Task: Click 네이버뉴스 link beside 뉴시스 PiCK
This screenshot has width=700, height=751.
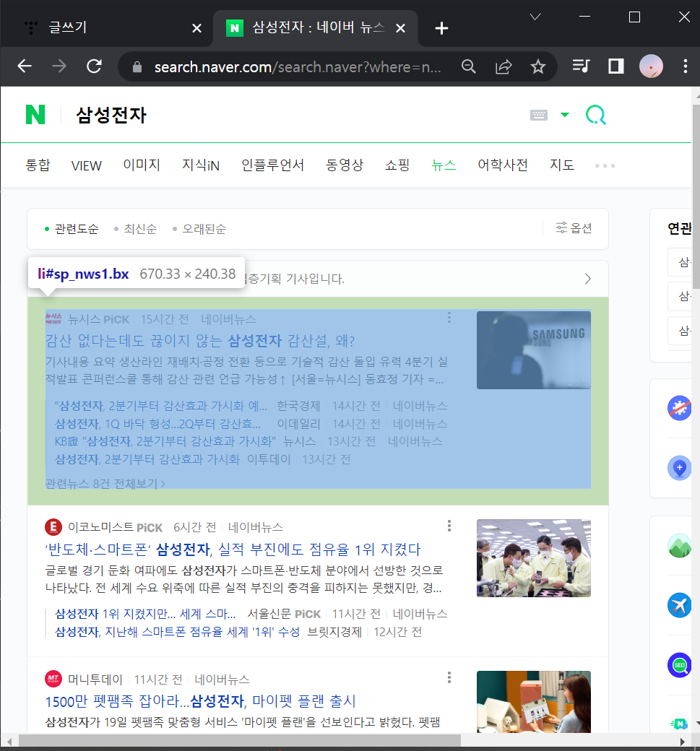Action: 228,319
